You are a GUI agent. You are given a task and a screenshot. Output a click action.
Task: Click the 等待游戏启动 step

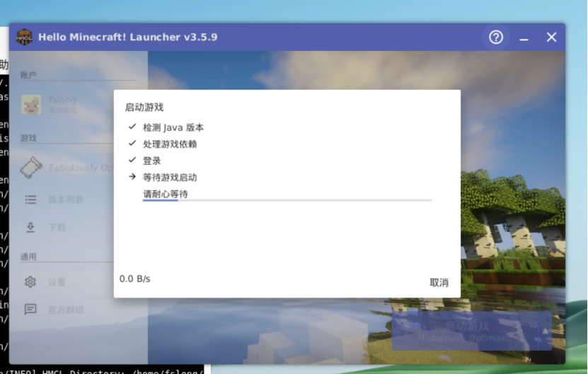[170, 177]
